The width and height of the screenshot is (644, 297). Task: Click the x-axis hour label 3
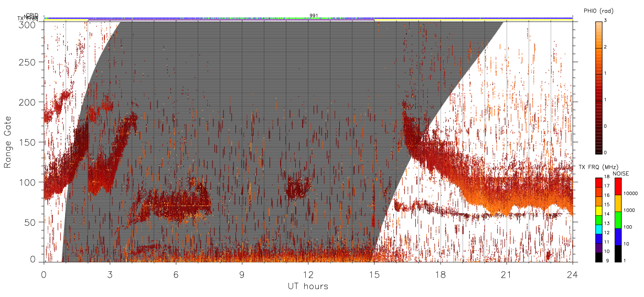(110, 274)
